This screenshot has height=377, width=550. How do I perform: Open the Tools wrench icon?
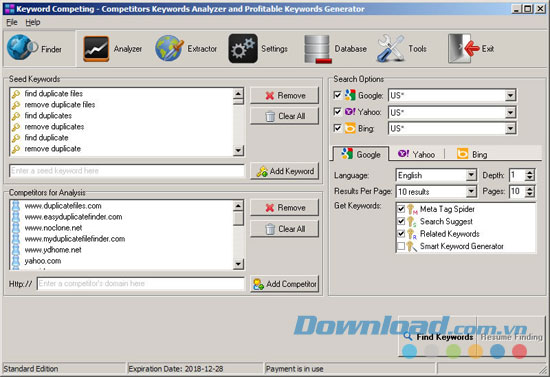(x=390, y=48)
